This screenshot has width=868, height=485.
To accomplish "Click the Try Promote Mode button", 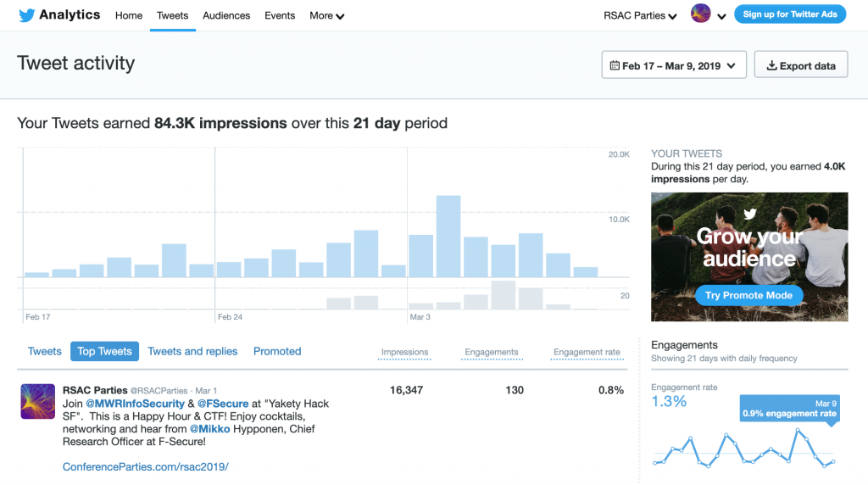I will pyautogui.click(x=748, y=295).
